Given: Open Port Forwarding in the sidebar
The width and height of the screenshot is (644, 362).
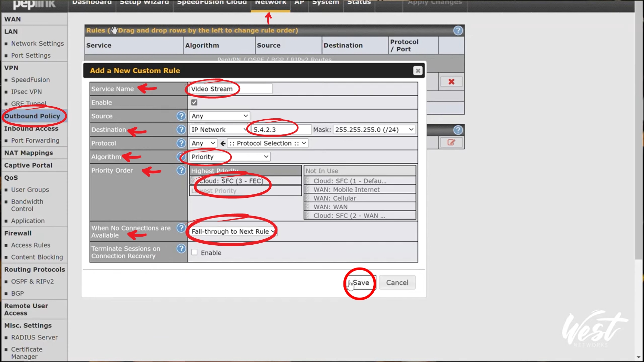Looking at the screenshot, I should tap(35, 140).
